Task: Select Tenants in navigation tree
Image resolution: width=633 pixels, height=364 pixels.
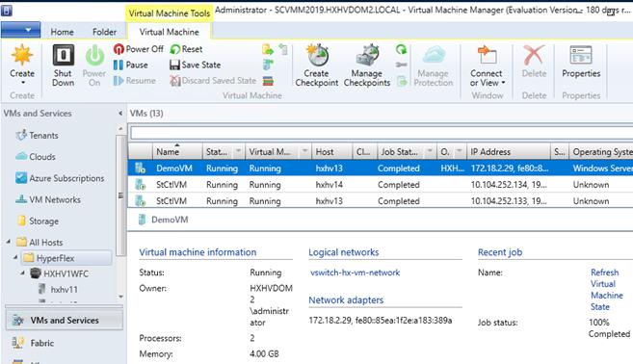Action: tap(43, 135)
